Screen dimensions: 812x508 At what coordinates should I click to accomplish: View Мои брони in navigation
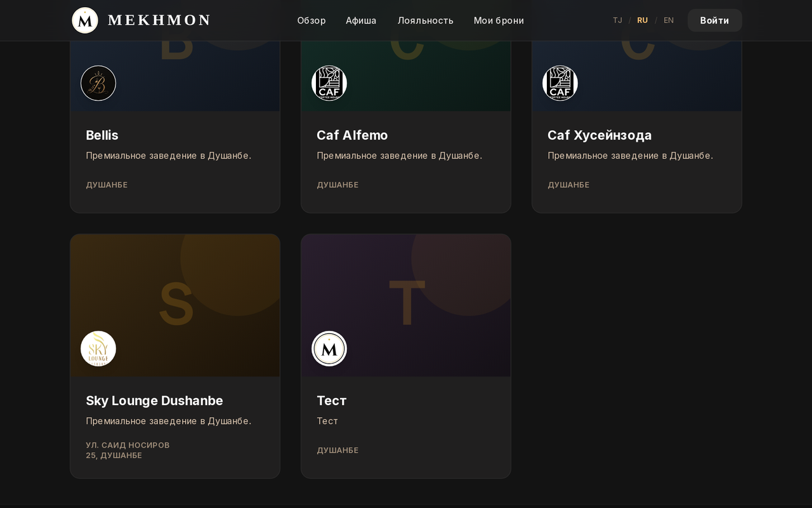click(499, 20)
